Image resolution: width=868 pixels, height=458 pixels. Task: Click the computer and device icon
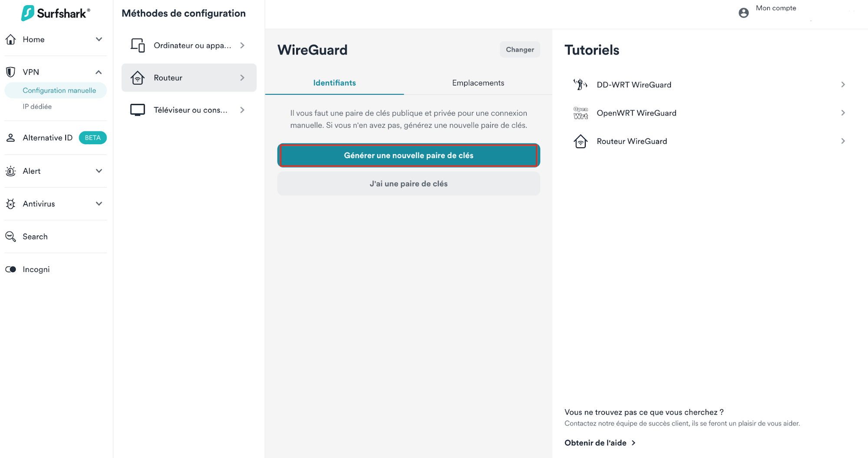pos(138,45)
